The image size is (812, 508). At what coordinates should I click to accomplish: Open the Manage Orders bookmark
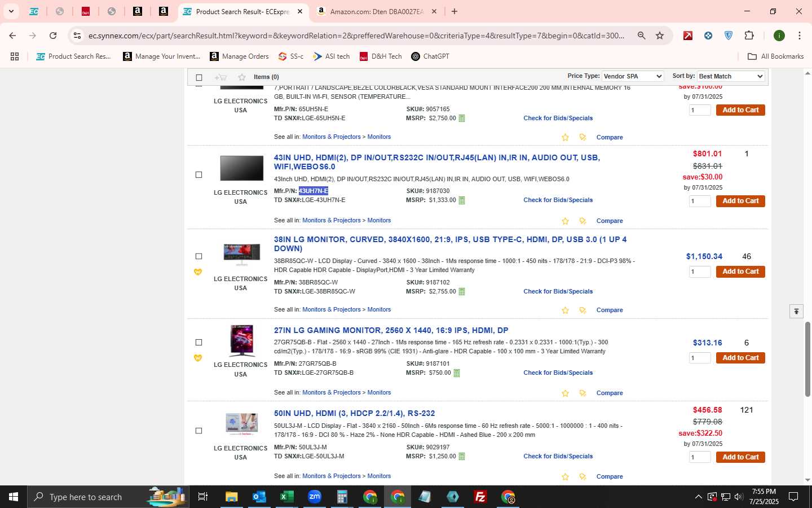pyautogui.click(x=239, y=56)
